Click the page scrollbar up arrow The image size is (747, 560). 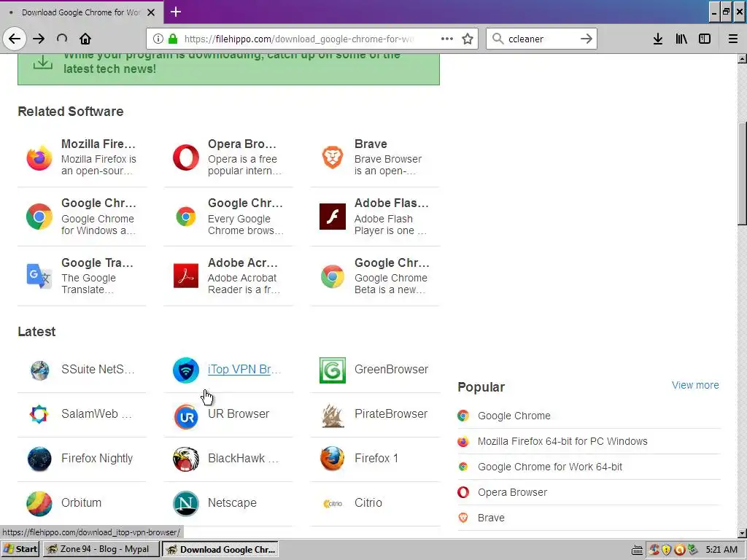tap(742, 59)
